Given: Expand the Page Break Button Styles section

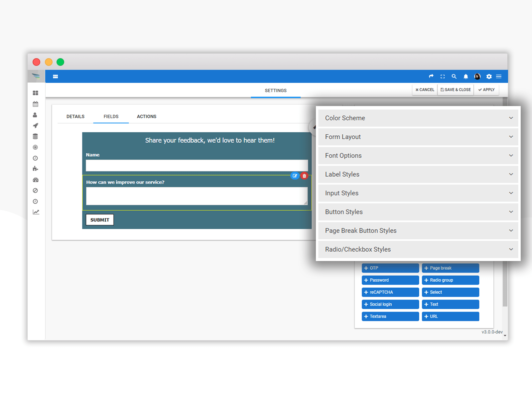Looking at the screenshot, I should point(418,231).
